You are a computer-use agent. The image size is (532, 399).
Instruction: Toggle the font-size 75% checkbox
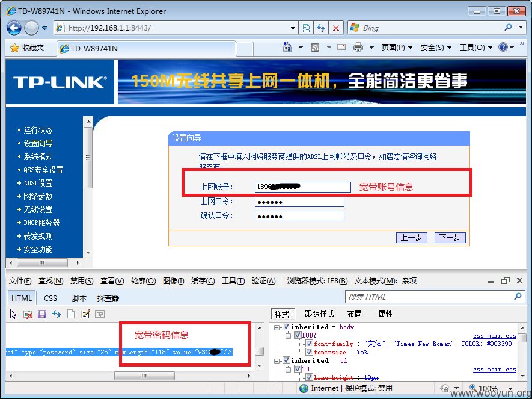[309, 352]
